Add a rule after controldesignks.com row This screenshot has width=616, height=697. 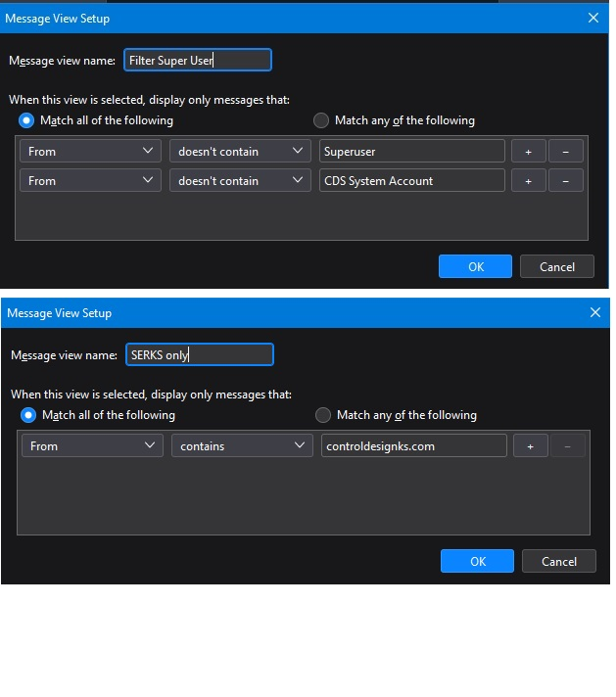point(530,445)
